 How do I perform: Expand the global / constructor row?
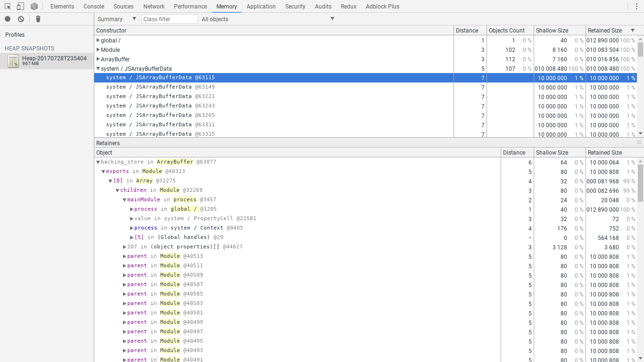[98, 40]
